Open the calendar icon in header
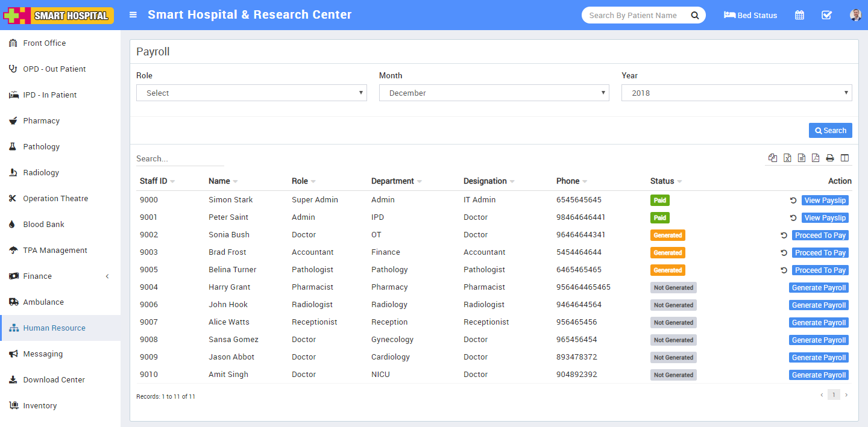 click(799, 15)
